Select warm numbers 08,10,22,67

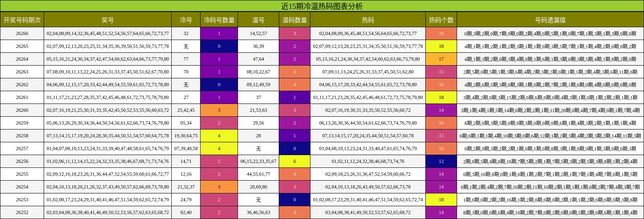click(x=259, y=72)
